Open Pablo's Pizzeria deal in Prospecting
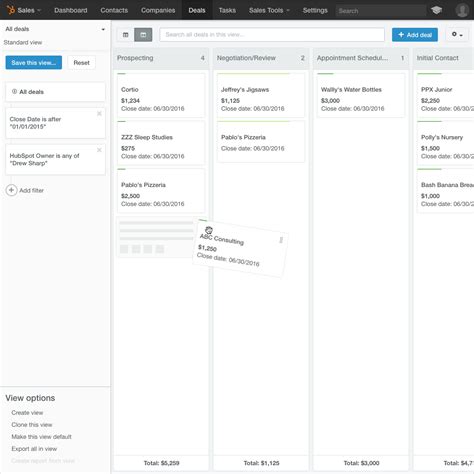This screenshot has height=474, width=474. tap(161, 191)
